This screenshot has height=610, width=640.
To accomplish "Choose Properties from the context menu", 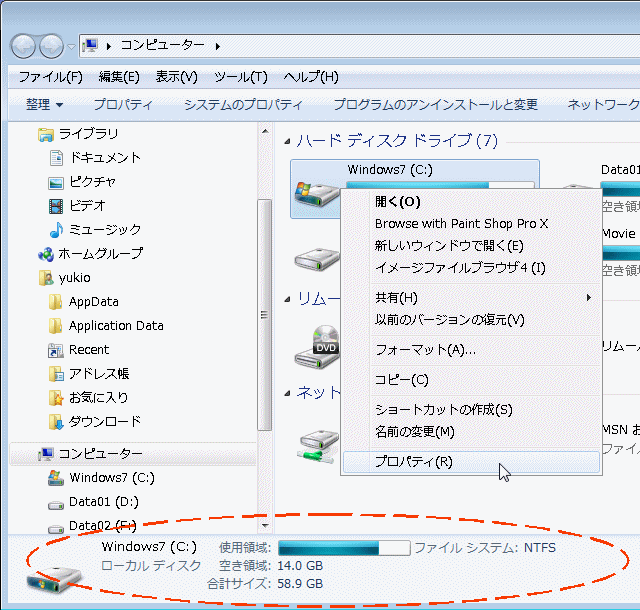I will point(413,462).
